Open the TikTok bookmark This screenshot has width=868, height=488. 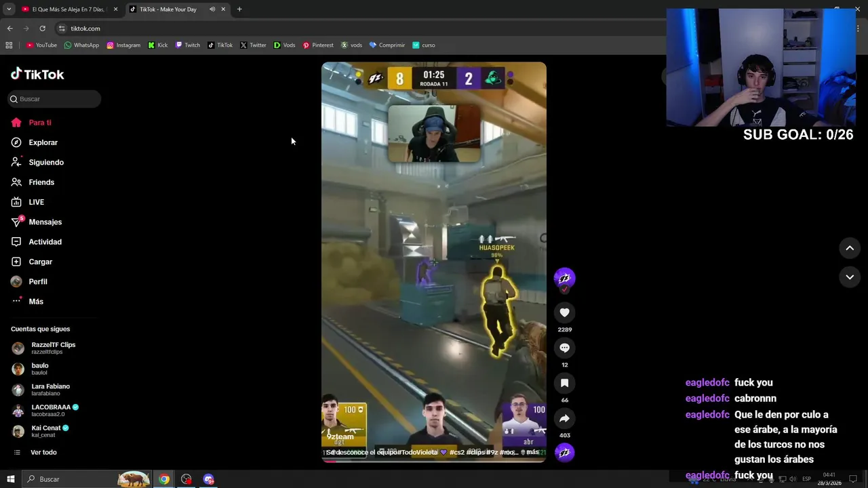tap(220, 45)
